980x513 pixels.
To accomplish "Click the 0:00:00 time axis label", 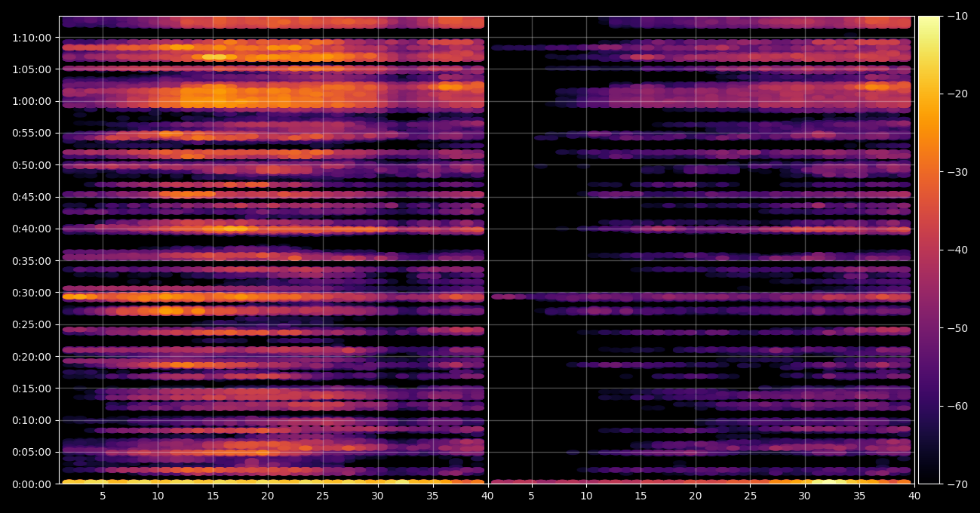I will (32, 484).
